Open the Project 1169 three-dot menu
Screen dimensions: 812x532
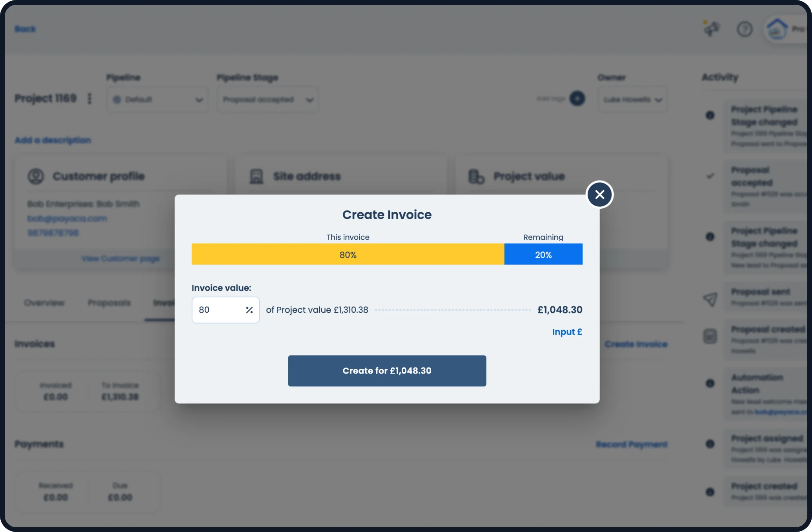pyautogui.click(x=89, y=99)
